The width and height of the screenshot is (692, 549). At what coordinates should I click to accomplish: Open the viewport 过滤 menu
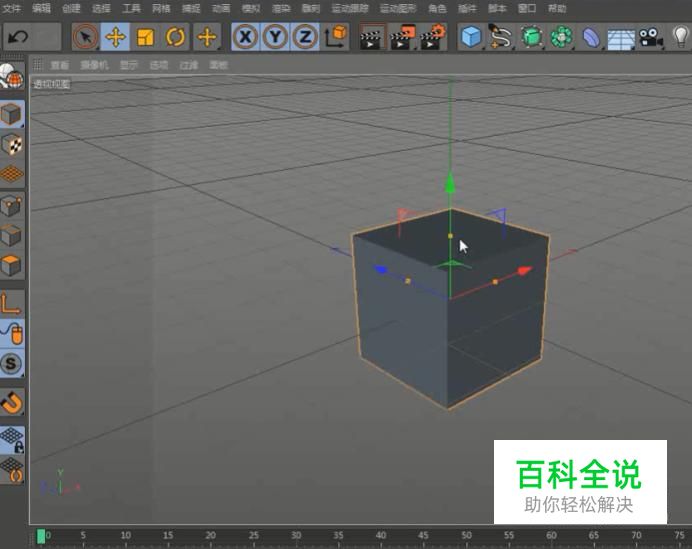tap(188, 65)
